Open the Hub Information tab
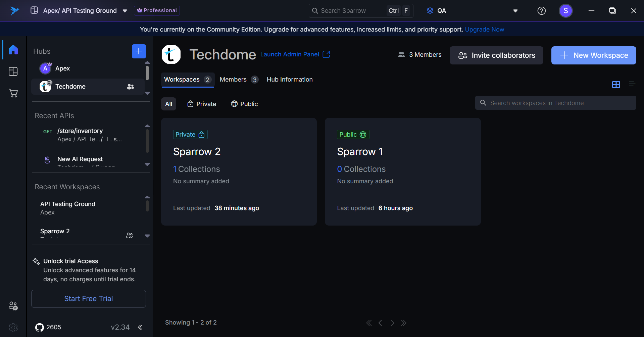 (290, 80)
